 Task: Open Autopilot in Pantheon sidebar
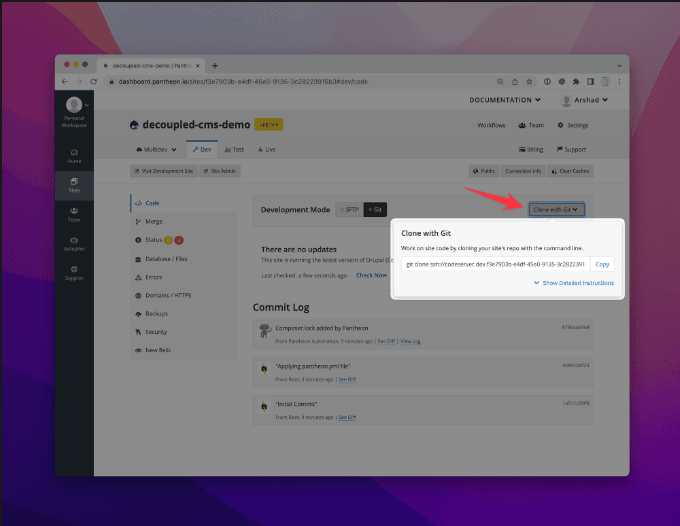point(74,244)
